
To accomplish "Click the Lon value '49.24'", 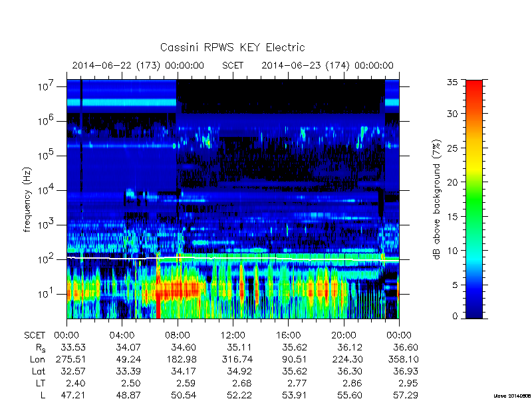I will click(128, 359).
